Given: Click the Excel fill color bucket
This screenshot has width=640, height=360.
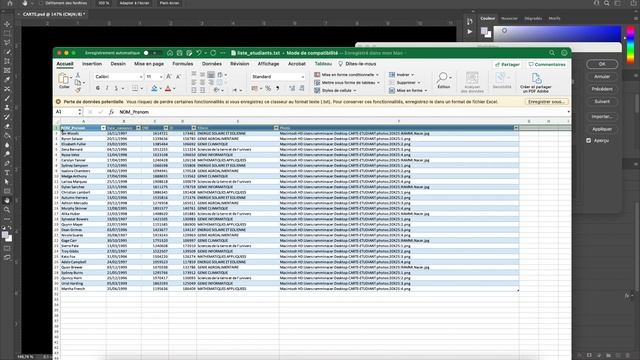Looking at the screenshot, I should 154,88.
